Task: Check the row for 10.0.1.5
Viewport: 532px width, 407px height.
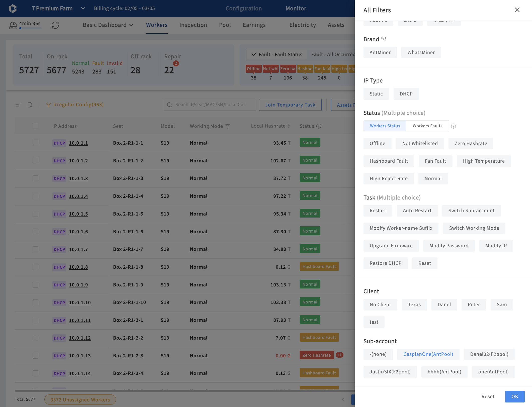Action: 35,214
